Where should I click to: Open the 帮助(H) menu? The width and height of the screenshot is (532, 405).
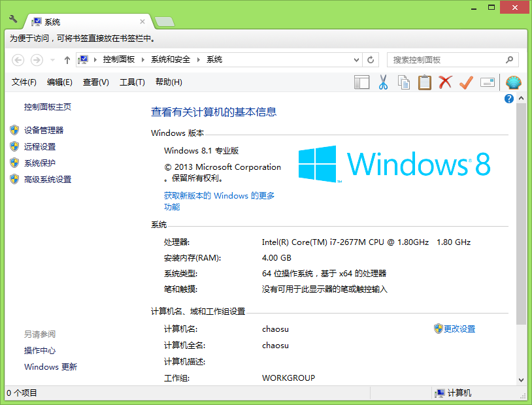(x=169, y=82)
